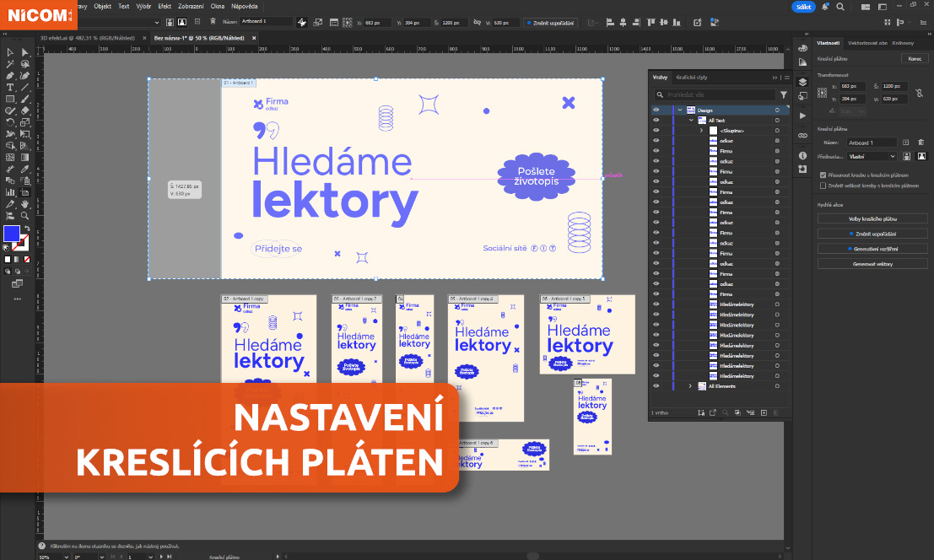
Task: Click Generativní rozšíření button
Action: [x=872, y=249]
